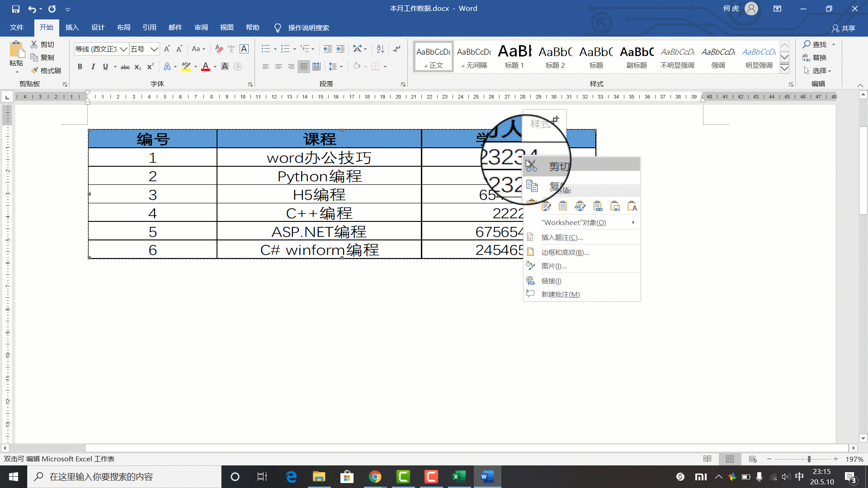
Task: Toggle Strikethrough formatting
Action: tap(125, 67)
